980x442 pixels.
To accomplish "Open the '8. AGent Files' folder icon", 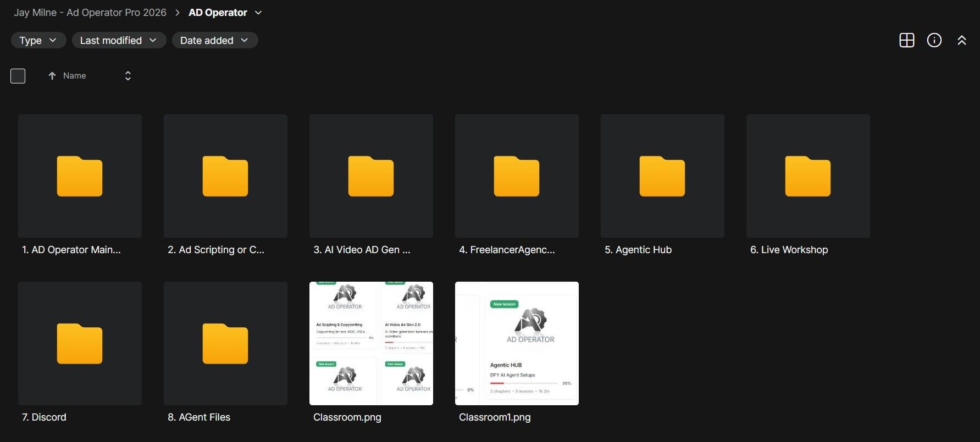I will pos(225,344).
